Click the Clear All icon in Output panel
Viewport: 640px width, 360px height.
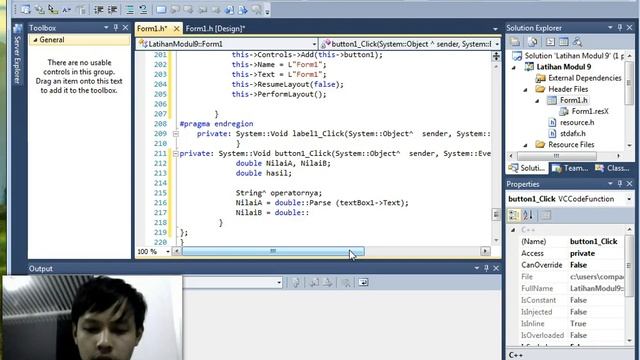click(346, 282)
